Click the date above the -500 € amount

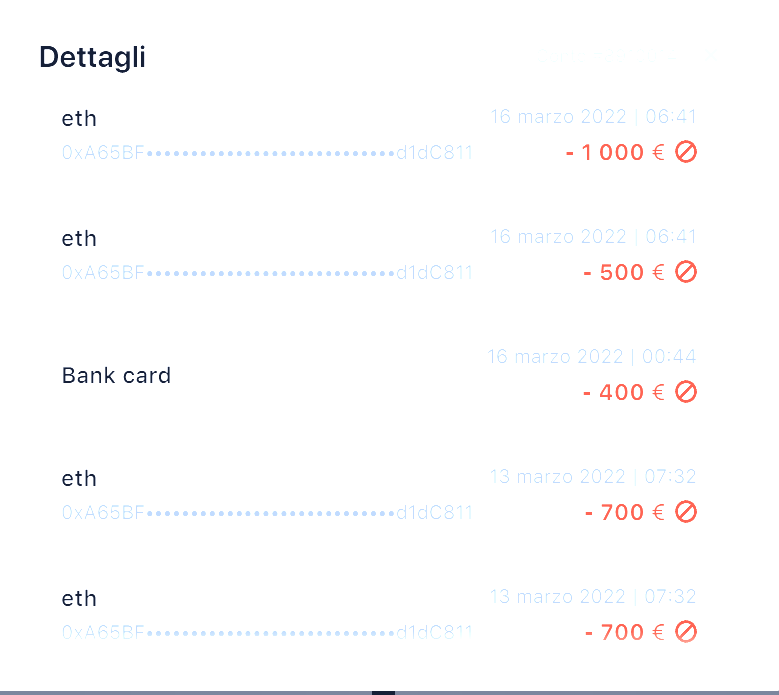[593, 237]
